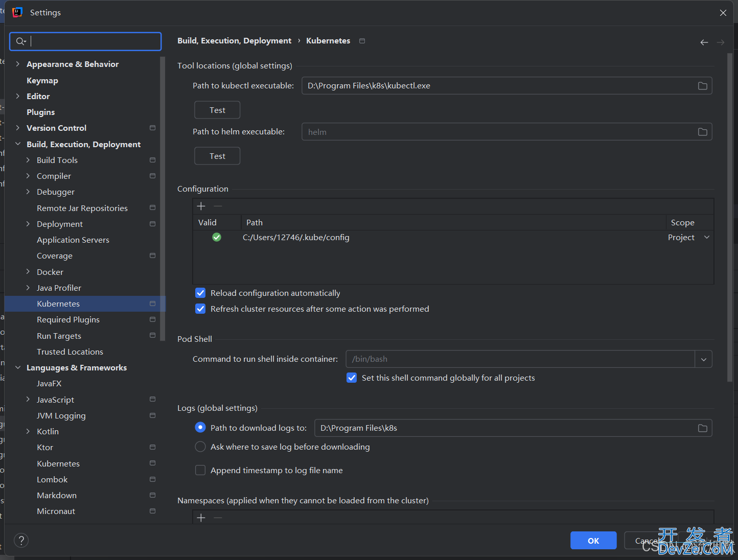Select Application Servers in the tree

tap(73, 240)
